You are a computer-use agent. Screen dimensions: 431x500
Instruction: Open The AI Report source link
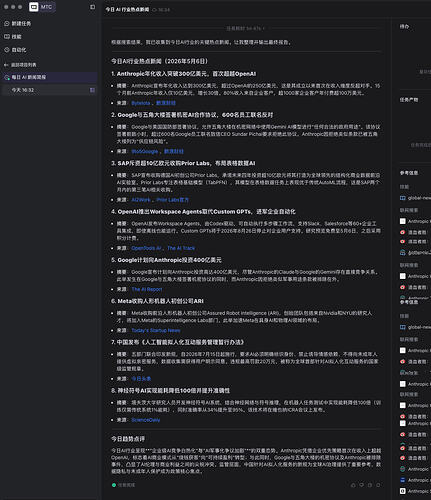pos(147,289)
